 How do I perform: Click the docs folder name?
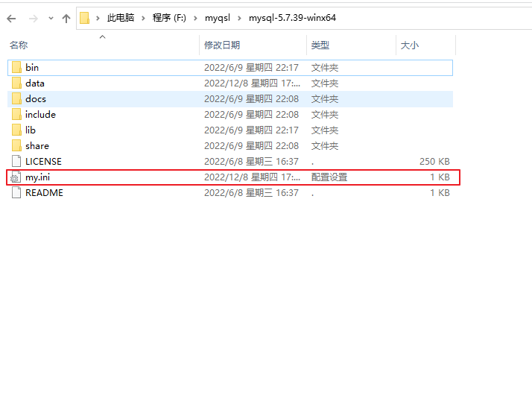36,98
